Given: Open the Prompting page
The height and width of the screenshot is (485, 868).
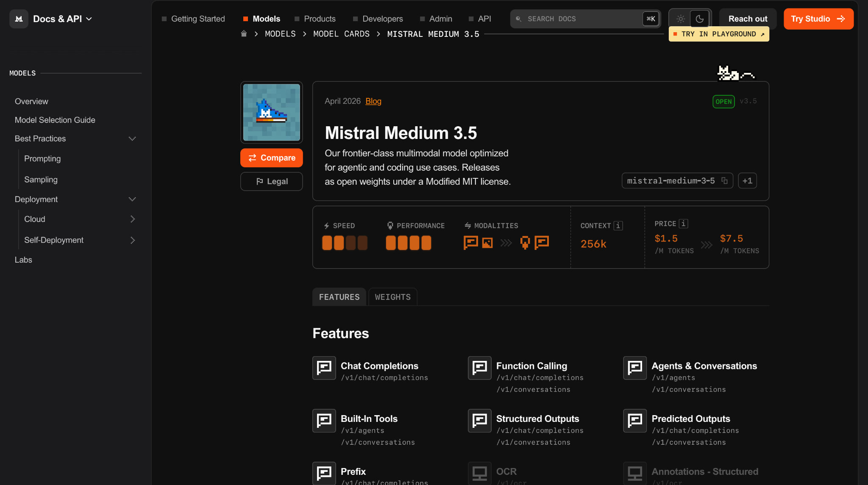Looking at the screenshot, I should pyautogui.click(x=42, y=159).
